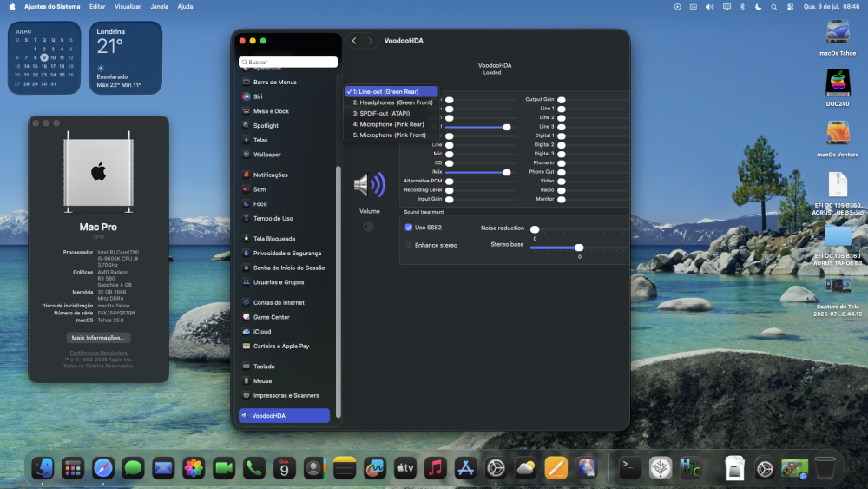Launch Terminal from the Dock
The height and width of the screenshot is (489, 868).
[630, 468]
